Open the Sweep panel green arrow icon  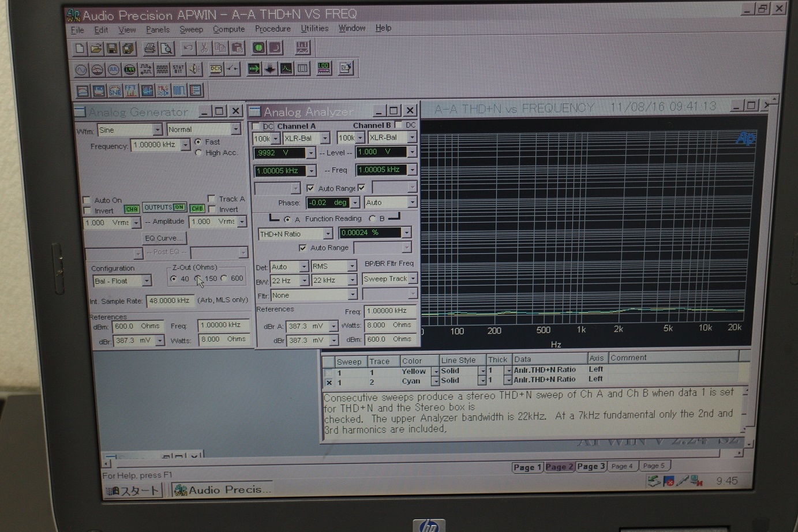point(254,69)
